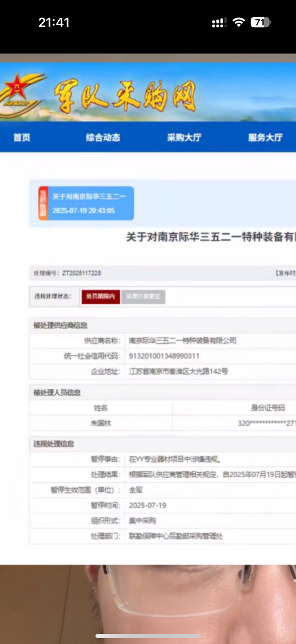Select address 江苏省南京市秦淮区大光路142号
296x644 pixels.
click(x=179, y=371)
